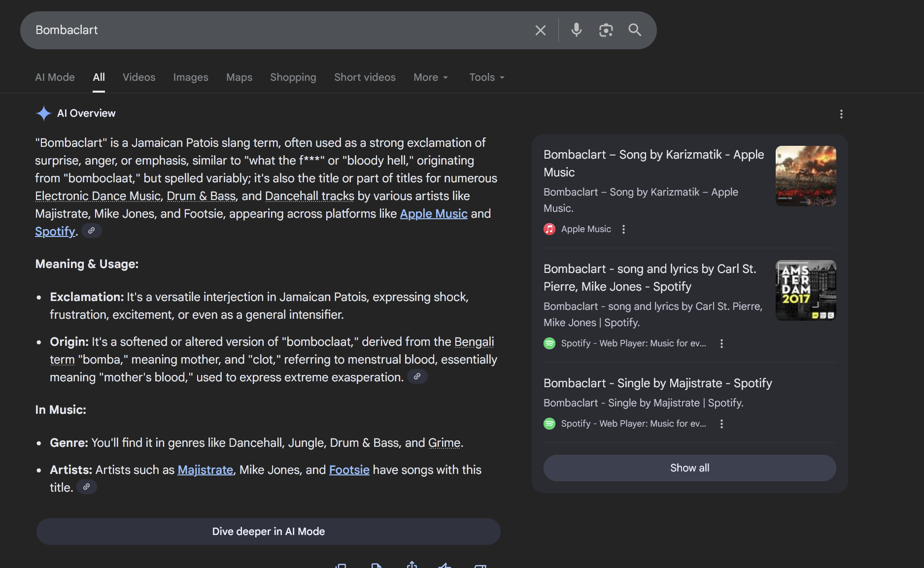This screenshot has height=568, width=924.
Task: Start voice search with the microphone icon
Action: coord(576,30)
